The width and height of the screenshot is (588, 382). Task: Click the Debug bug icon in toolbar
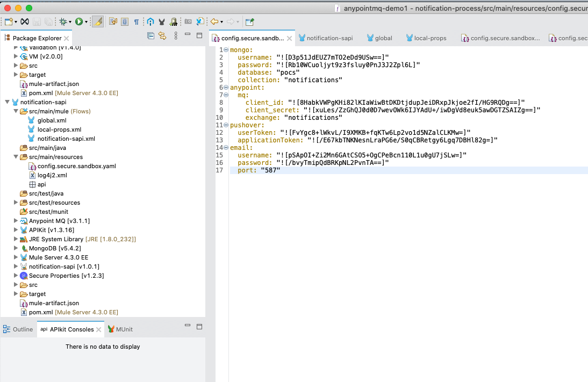tap(63, 21)
